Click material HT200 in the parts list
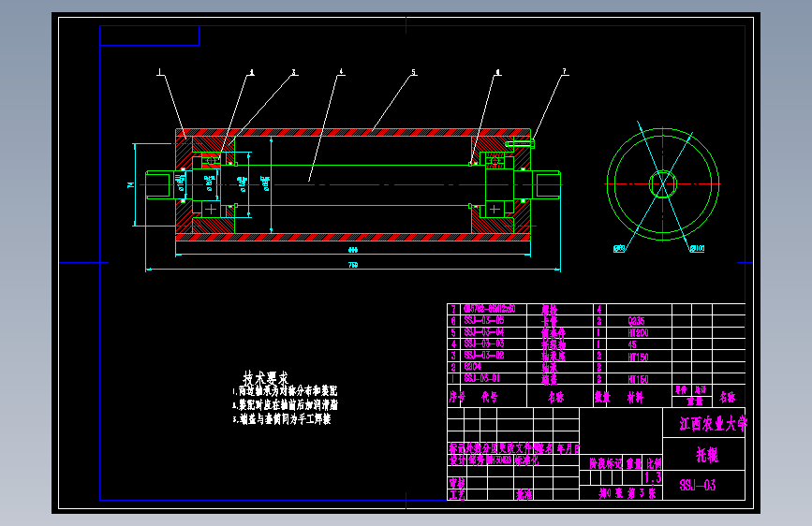Viewport: 812px width, 526px height. (x=638, y=332)
